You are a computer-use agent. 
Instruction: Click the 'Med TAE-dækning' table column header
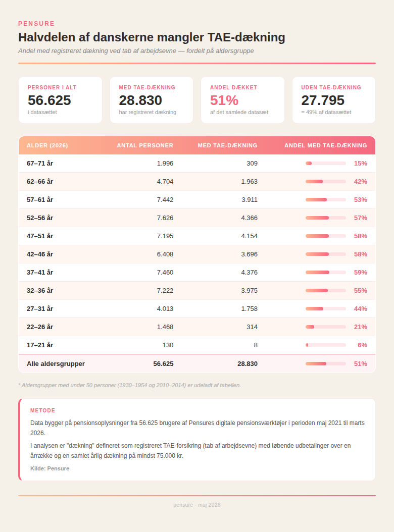tap(228, 145)
